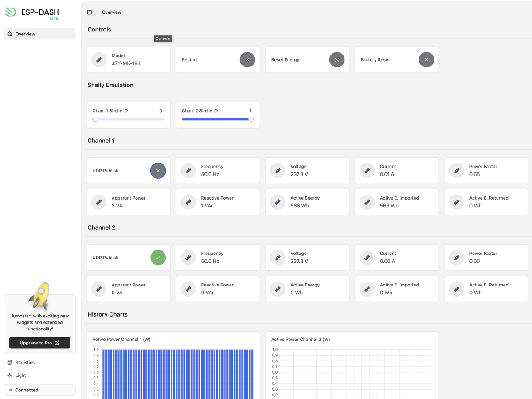
Task: Click Channel 2 Frequency card icon
Action: pyautogui.click(x=188, y=257)
